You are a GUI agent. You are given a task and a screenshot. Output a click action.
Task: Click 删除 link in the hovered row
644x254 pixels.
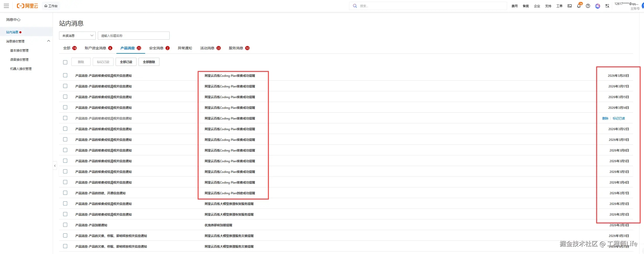605,118
